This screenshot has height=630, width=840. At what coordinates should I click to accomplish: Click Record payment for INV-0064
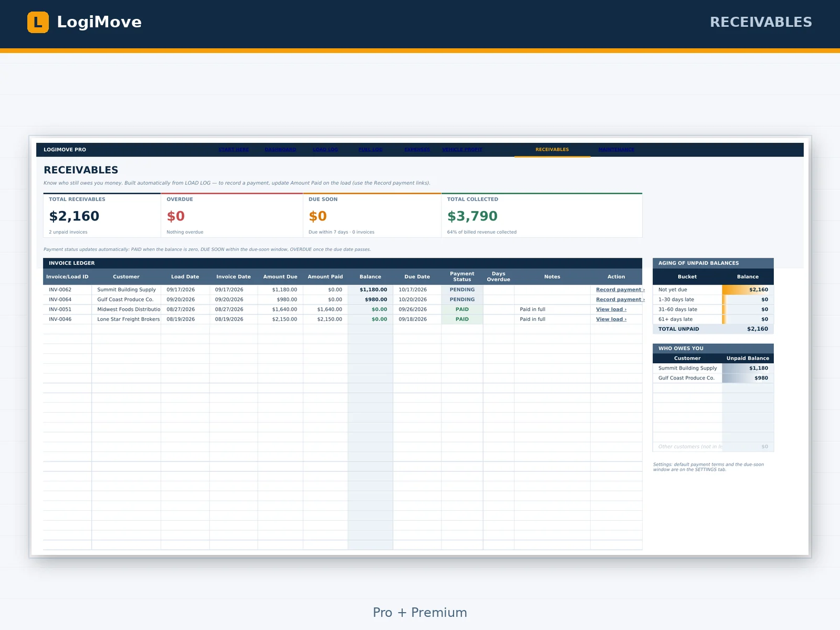click(x=620, y=300)
